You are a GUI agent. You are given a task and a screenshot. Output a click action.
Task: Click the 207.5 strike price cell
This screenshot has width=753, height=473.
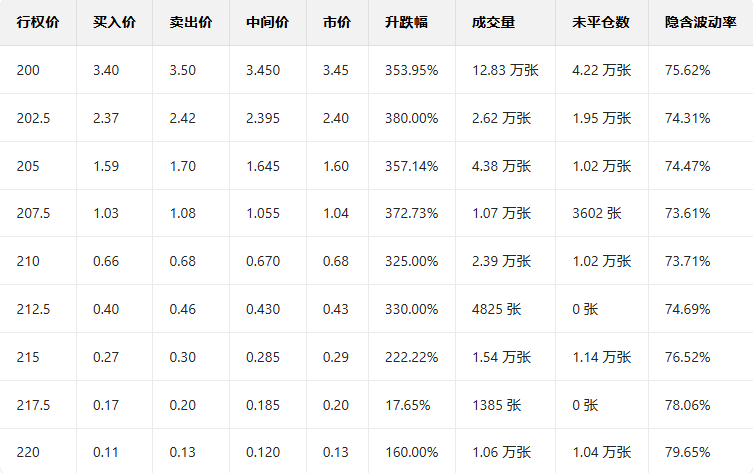(33, 213)
